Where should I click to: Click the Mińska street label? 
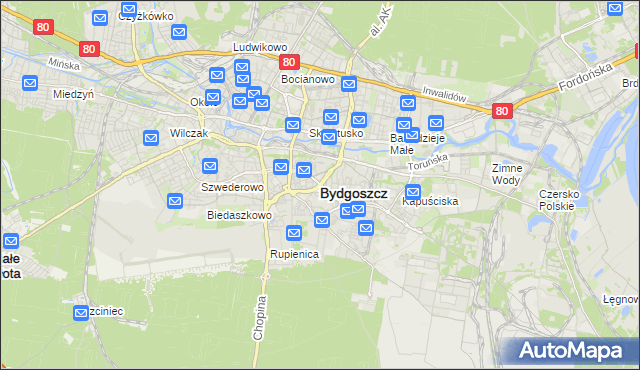tap(64, 64)
